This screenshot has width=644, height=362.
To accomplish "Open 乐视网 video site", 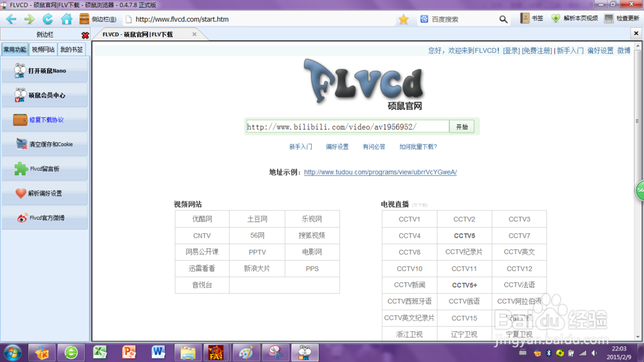I will 312,219.
